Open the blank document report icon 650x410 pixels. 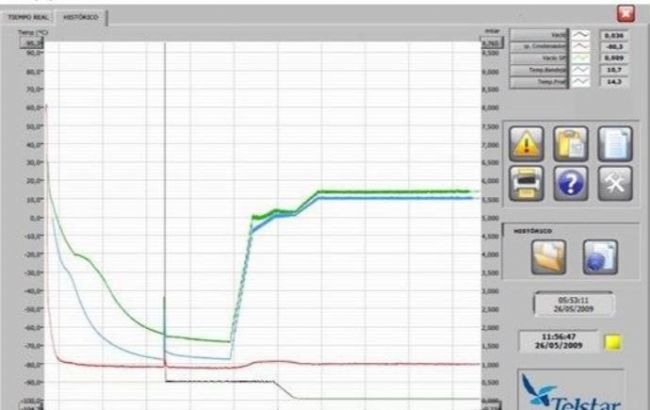615,144
